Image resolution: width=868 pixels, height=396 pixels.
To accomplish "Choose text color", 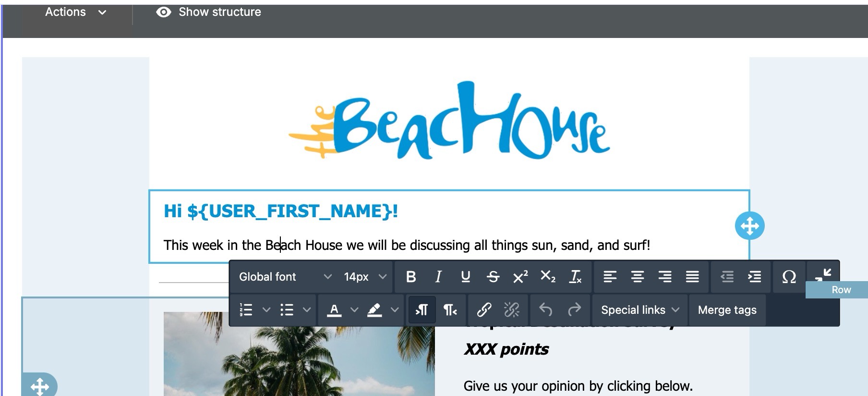I will tap(334, 310).
